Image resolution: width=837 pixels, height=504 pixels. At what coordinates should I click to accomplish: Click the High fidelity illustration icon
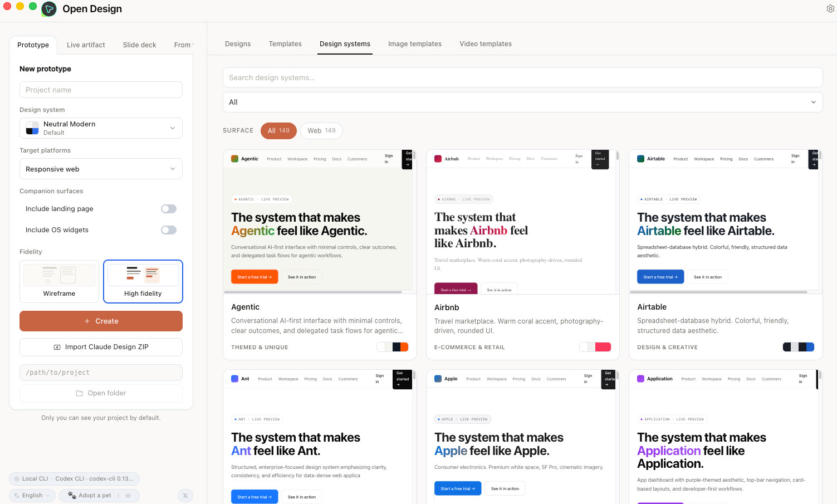click(143, 275)
